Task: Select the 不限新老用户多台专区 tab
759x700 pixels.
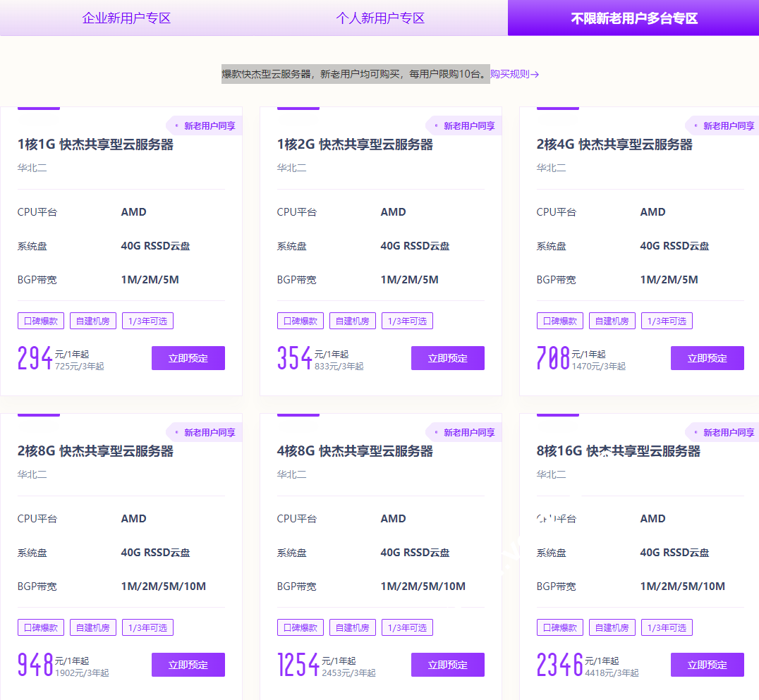Action: point(633,18)
